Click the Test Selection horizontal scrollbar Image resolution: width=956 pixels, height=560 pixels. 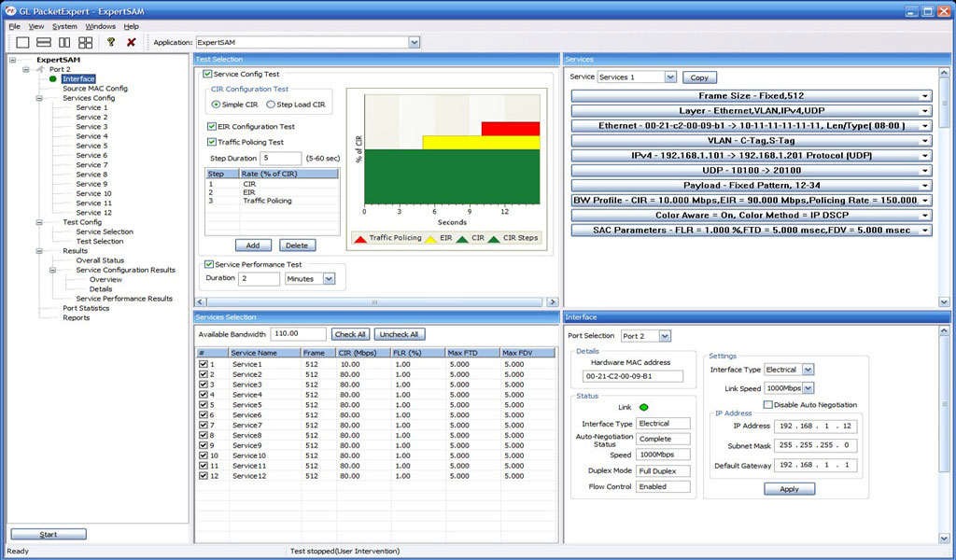click(376, 301)
